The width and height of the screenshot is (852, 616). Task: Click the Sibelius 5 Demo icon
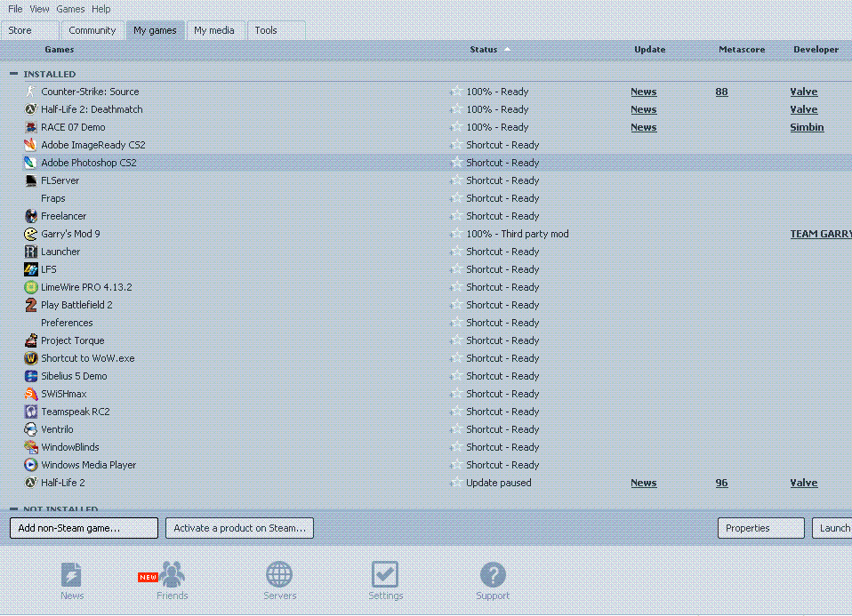[x=31, y=376]
